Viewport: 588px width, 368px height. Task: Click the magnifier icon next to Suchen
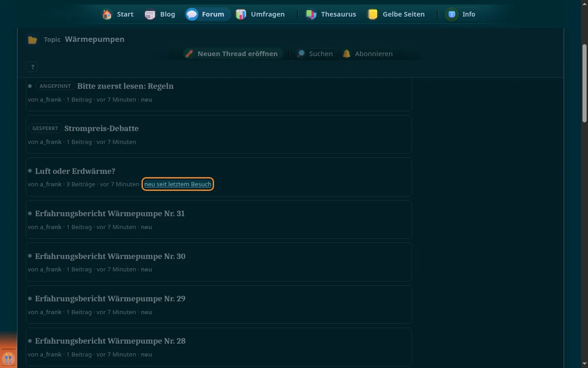tap(300, 54)
